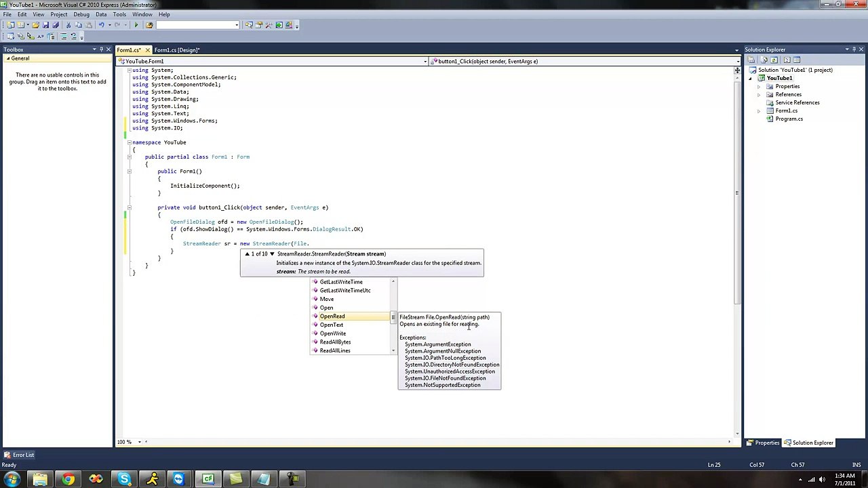This screenshot has width=868, height=488.
Task: Select ReadAllBytes in the IntelliSense list
Action: point(351,342)
